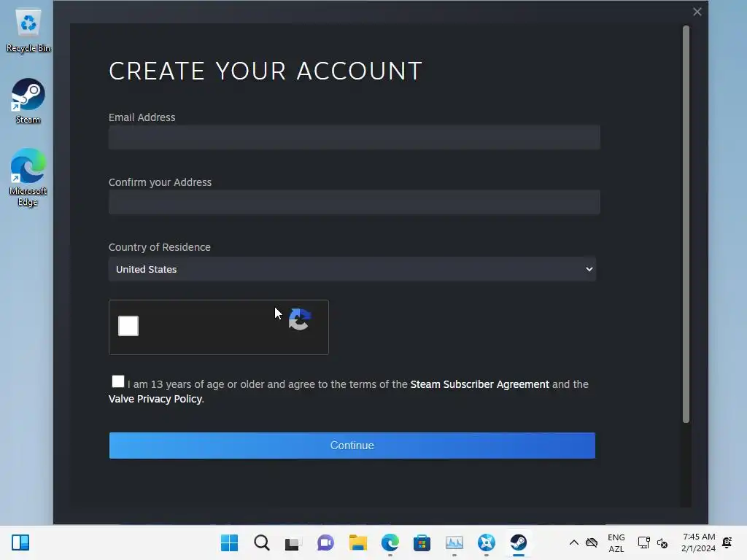The image size is (747, 560).
Task: Click the Confirm your Address field
Action: [x=354, y=203]
